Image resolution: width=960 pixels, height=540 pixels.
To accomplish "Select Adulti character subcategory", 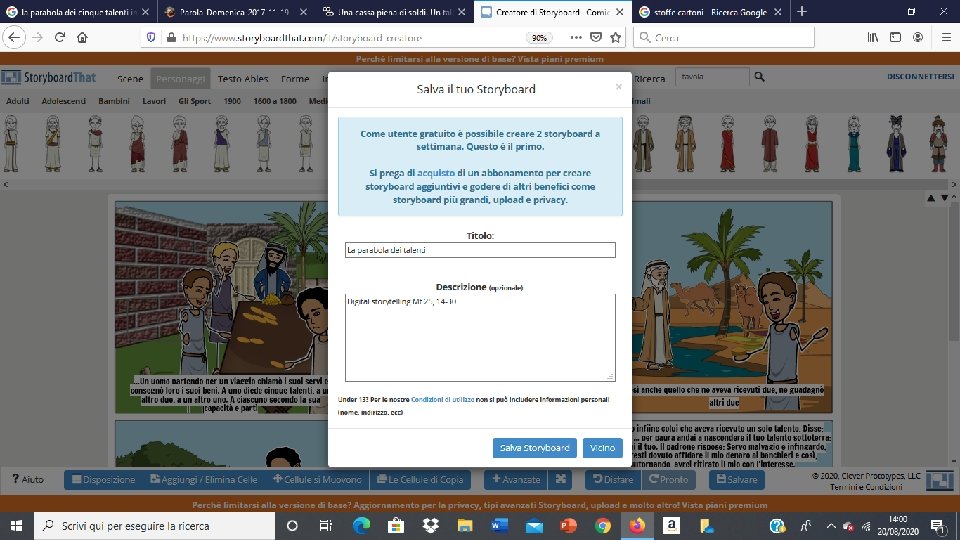I will coord(18,100).
